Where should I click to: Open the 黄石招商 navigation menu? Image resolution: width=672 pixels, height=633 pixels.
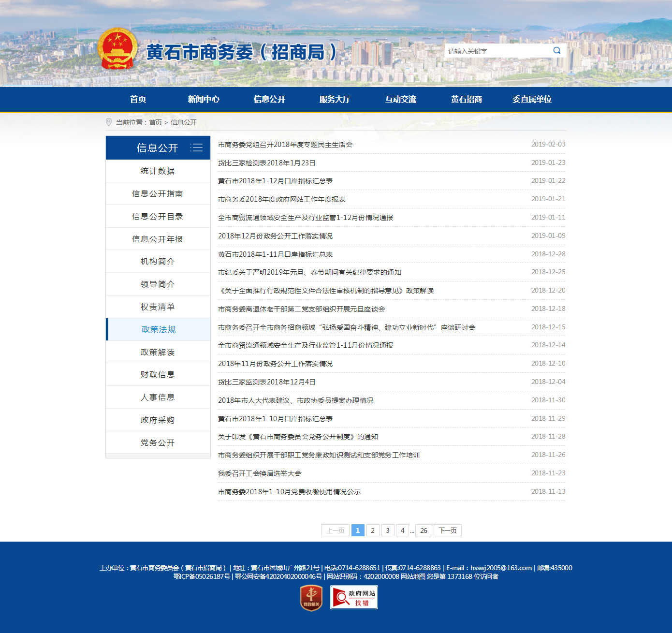coord(466,99)
